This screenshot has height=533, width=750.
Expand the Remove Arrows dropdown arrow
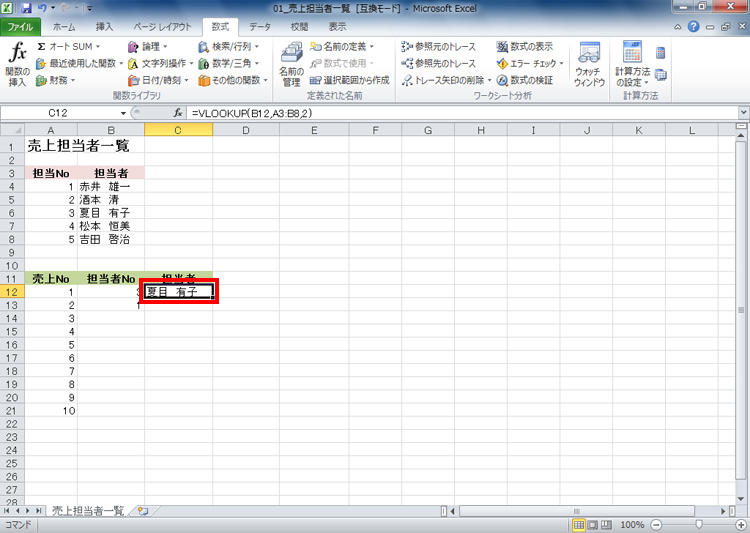pyautogui.click(x=490, y=80)
